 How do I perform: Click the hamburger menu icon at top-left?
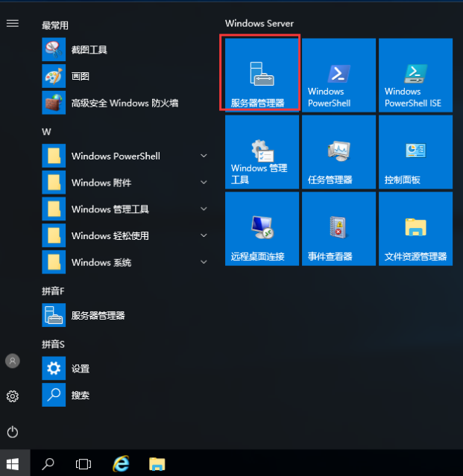click(x=13, y=23)
